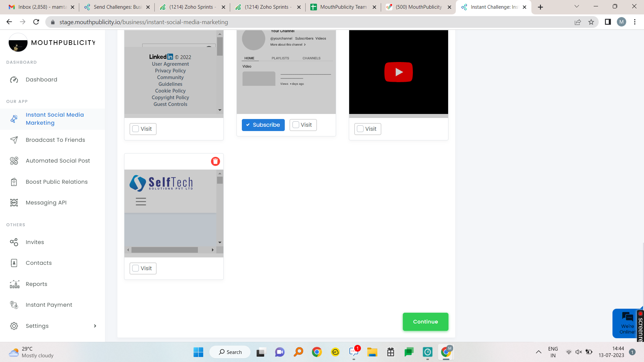Open LinkedIn Copyright Policy link
Screen dimensions: 644x362
(x=170, y=98)
